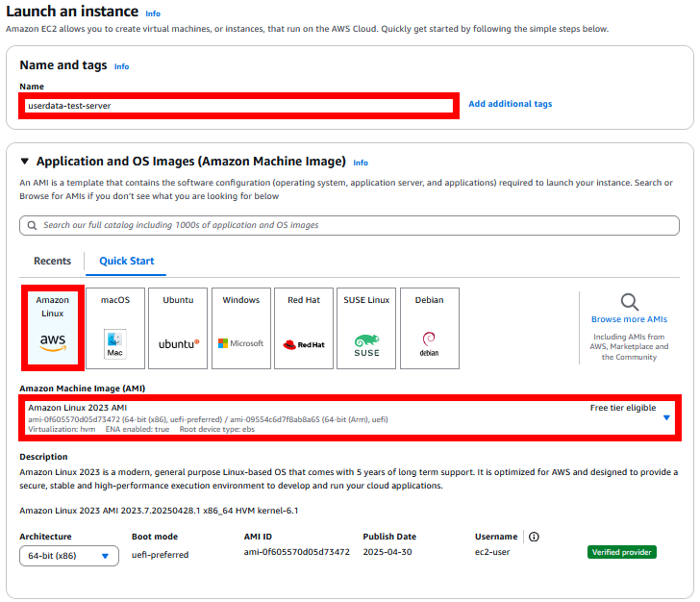Screen dimensions: 700x602
Task: Pick the Debian AMI tile
Action: [430, 328]
